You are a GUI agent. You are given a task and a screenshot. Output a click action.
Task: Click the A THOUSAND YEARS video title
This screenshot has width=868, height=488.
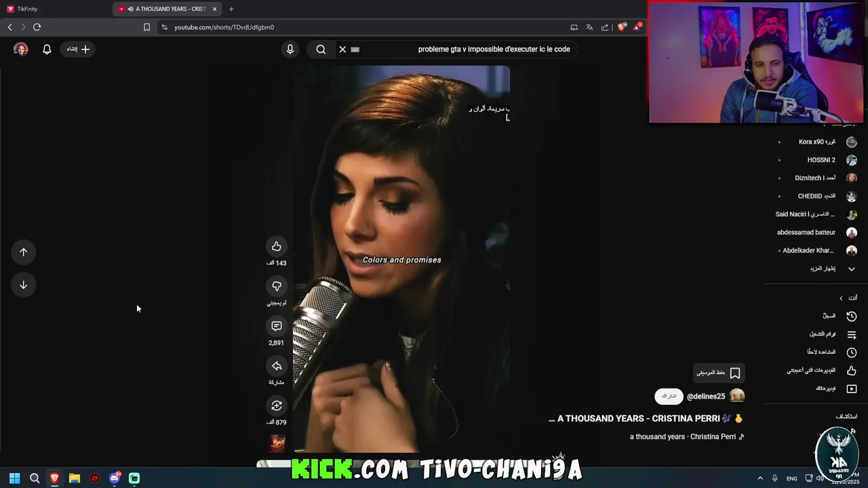pyautogui.click(x=646, y=419)
